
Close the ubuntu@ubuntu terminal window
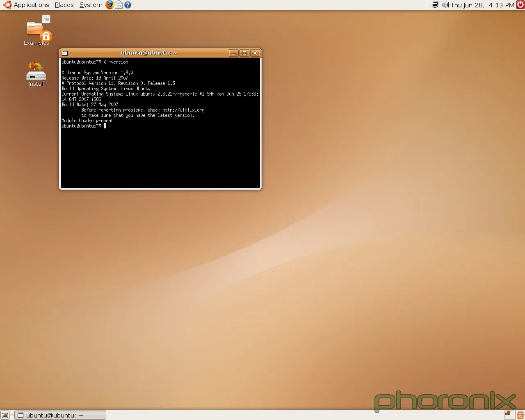255,53
